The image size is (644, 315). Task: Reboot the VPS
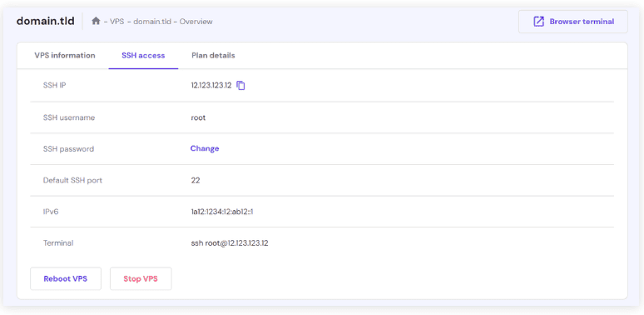coord(66,279)
